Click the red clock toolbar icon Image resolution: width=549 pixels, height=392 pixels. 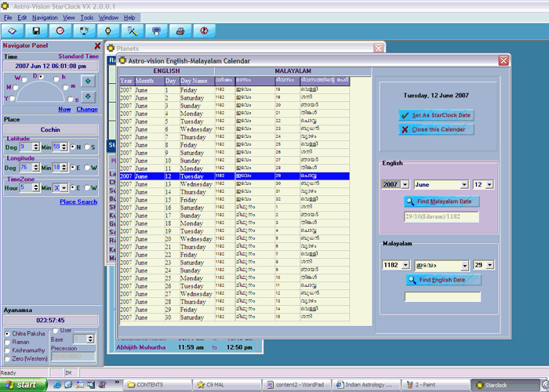60,31
